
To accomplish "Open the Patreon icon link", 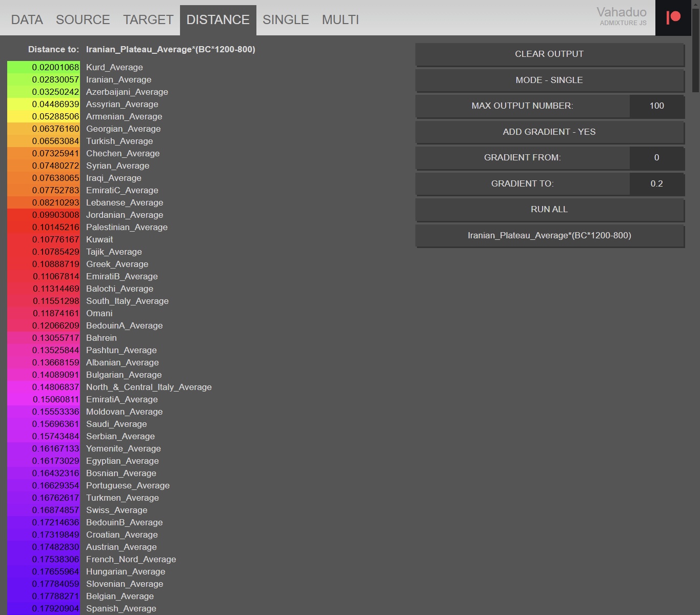I will click(673, 17).
